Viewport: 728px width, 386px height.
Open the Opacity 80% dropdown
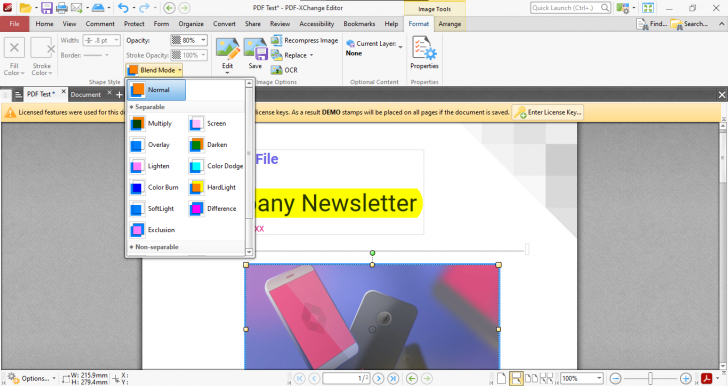point(203,40)
